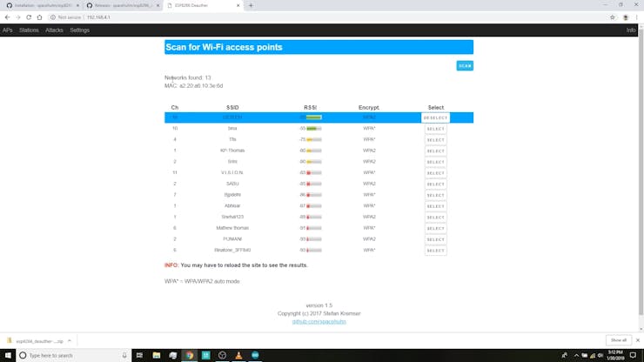Reload the current page
Image resolution: width=644 pixels, height=362 pixels.
point(29,17)
